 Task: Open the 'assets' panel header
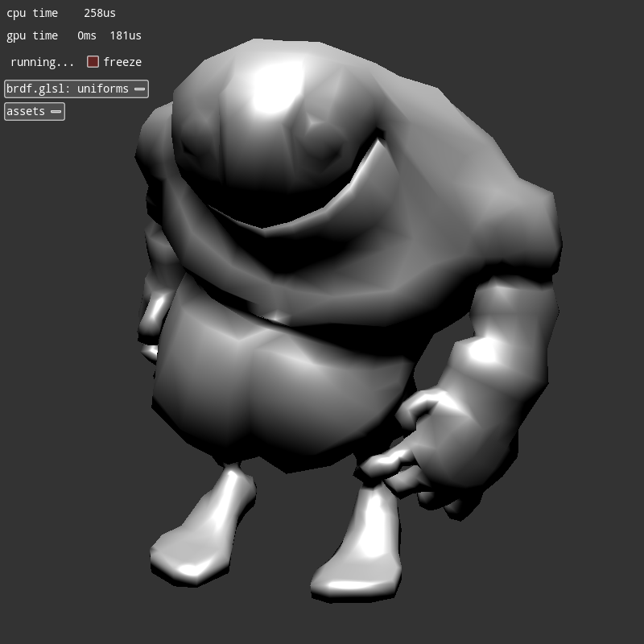pyautogui.click(x=26, y=111)
